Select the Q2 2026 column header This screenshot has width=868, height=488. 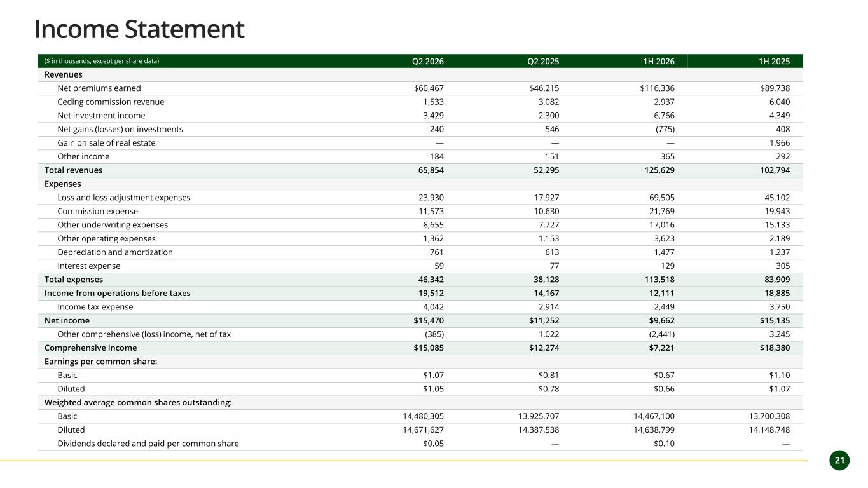tap(428, 61)
